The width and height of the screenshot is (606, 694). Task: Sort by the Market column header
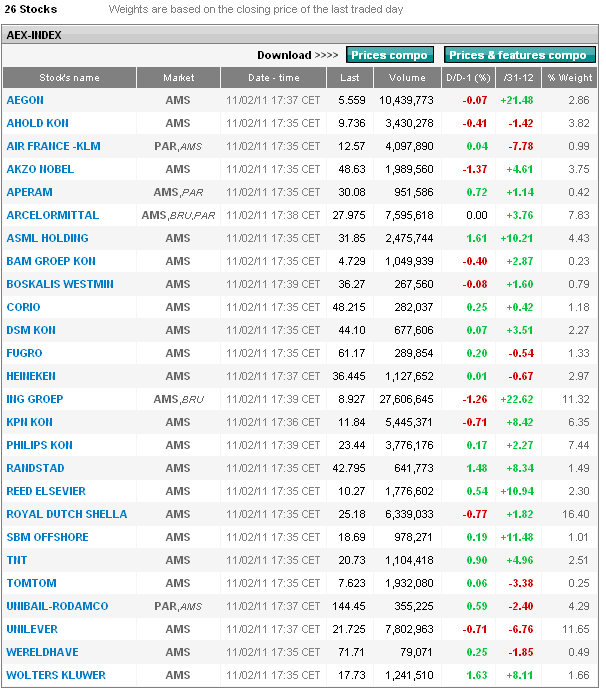coord(178,78)
